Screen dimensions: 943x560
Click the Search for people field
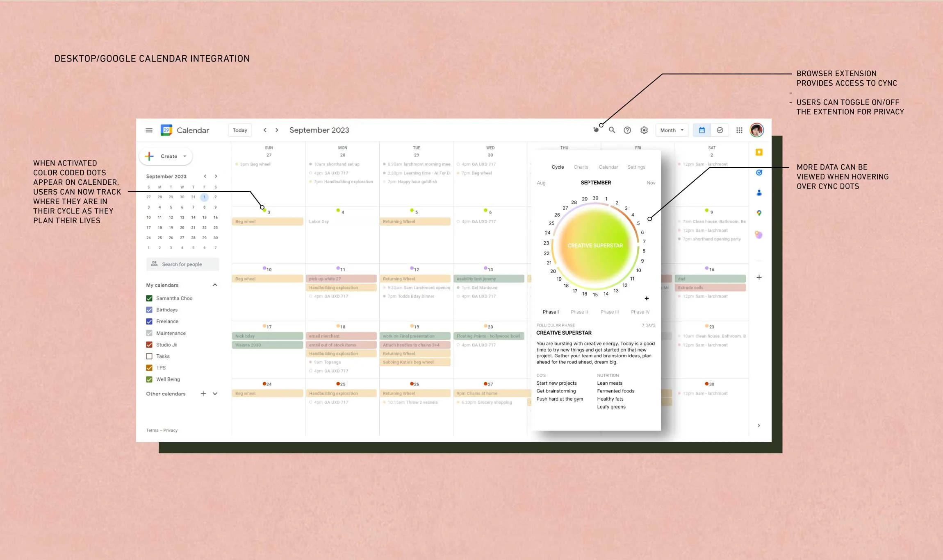[x=182, y=264]
